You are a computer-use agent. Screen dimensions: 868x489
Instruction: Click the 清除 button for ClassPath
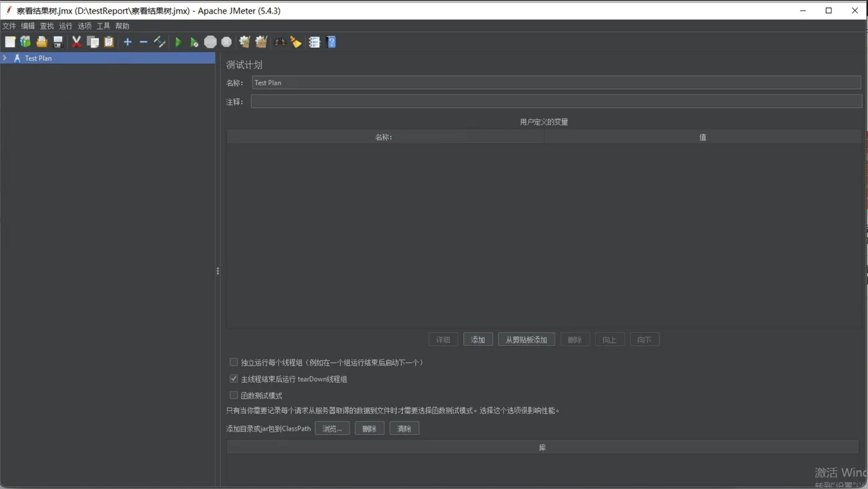[404, 428]
